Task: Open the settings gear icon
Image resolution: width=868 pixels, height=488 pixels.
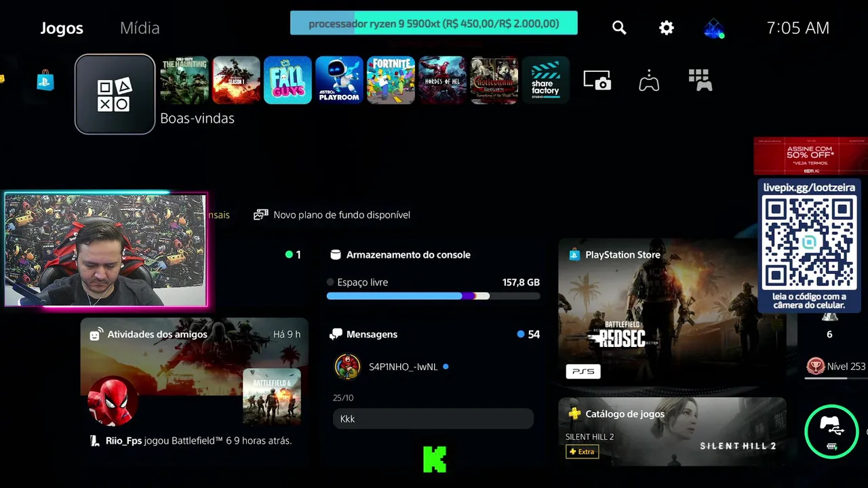Action: (667, 28)
